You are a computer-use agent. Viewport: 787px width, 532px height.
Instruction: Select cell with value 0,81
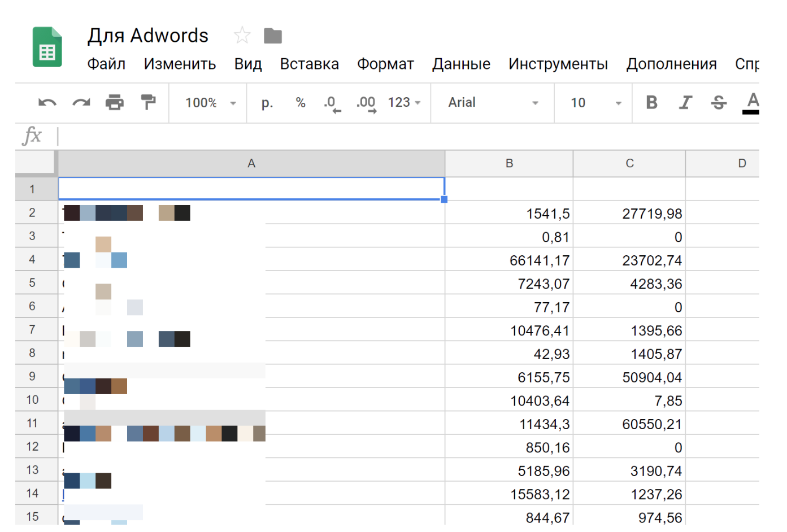pos(509,236)
